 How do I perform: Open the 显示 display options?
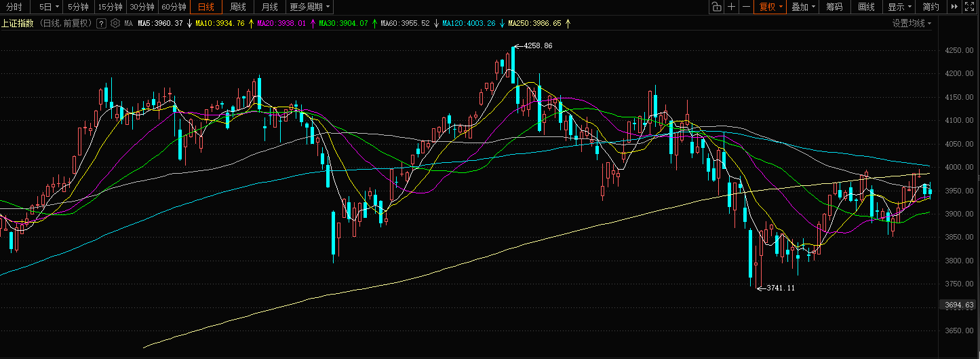pos(899,7)
